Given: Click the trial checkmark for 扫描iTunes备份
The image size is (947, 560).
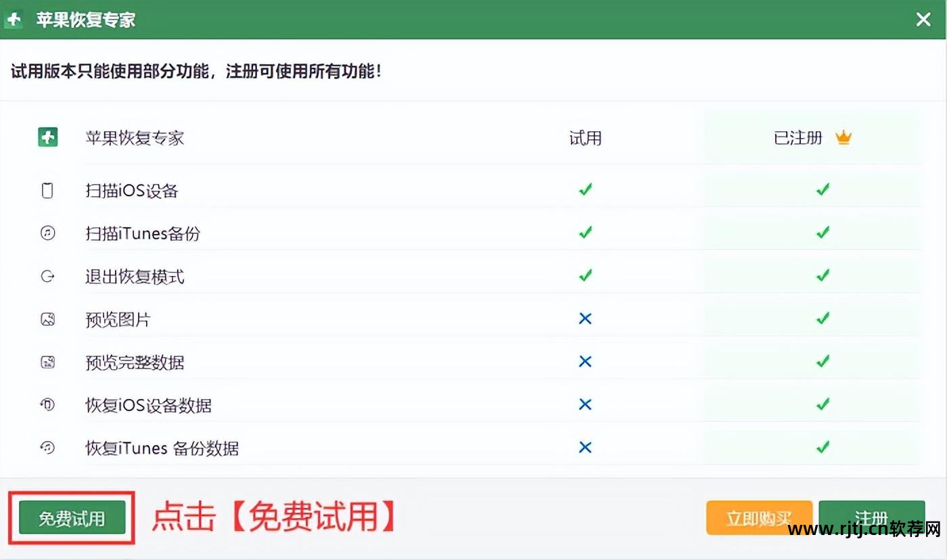Looking at the screenshot, I should point(586,233).
